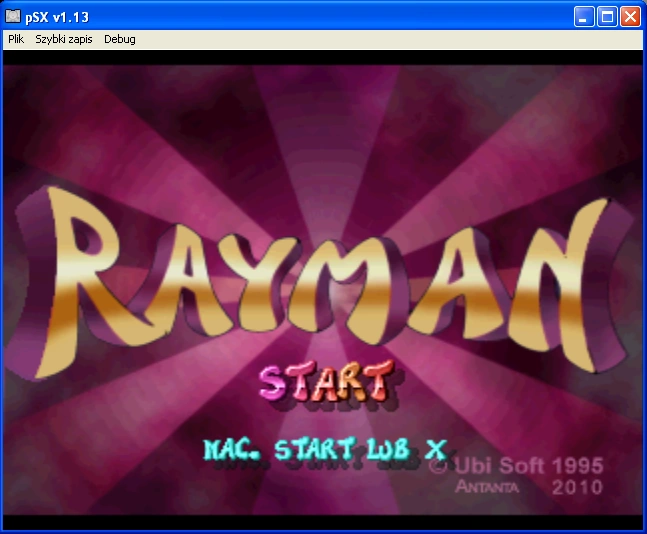This screenshot has width=647, height=534.
Task: Minimize the pSX window
Action: (583, 17)
